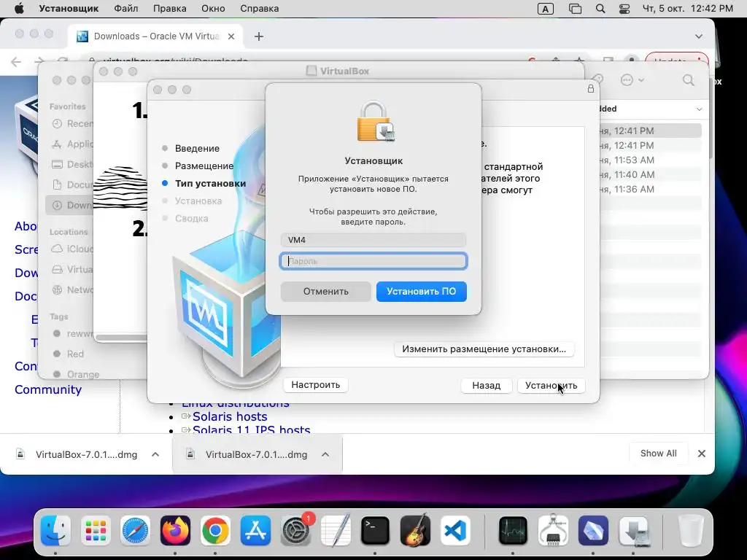This screenshot has height=560, width=747.
Task: Open the Установщик application menu
Action: 69,9
